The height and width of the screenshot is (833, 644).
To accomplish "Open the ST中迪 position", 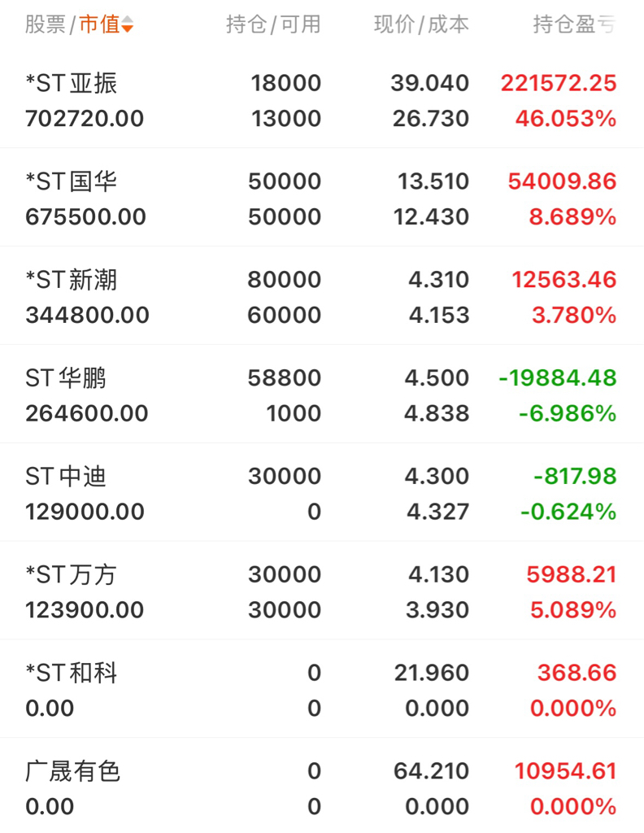I will coord(322,493).
